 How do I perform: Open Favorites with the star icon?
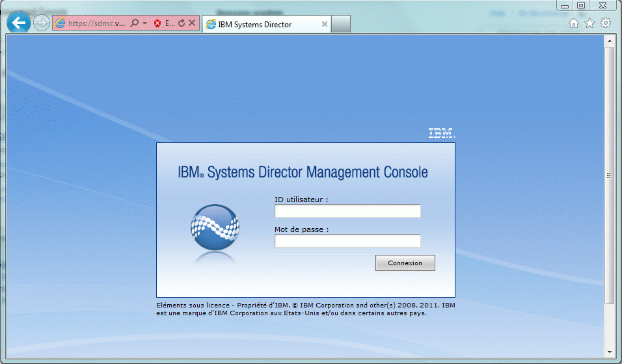click(x=590, y=23)
